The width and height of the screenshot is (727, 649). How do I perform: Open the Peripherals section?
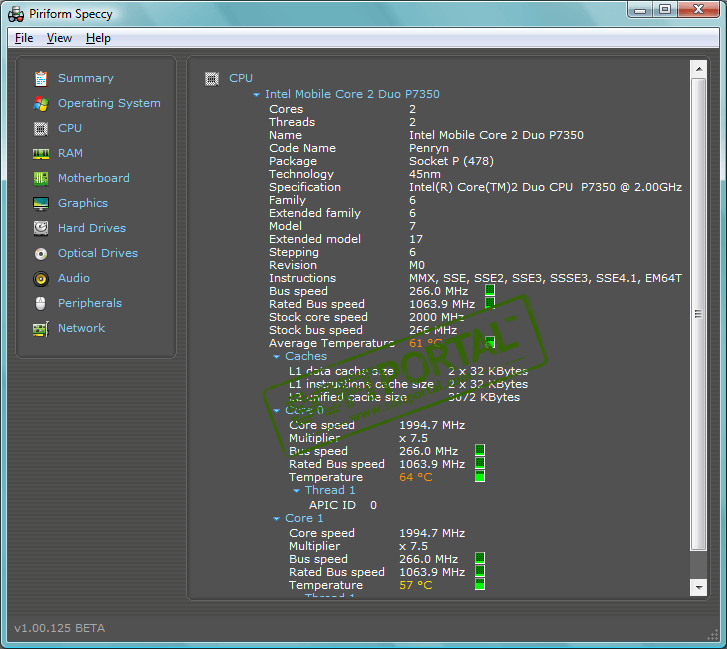[x=90, y=304]
